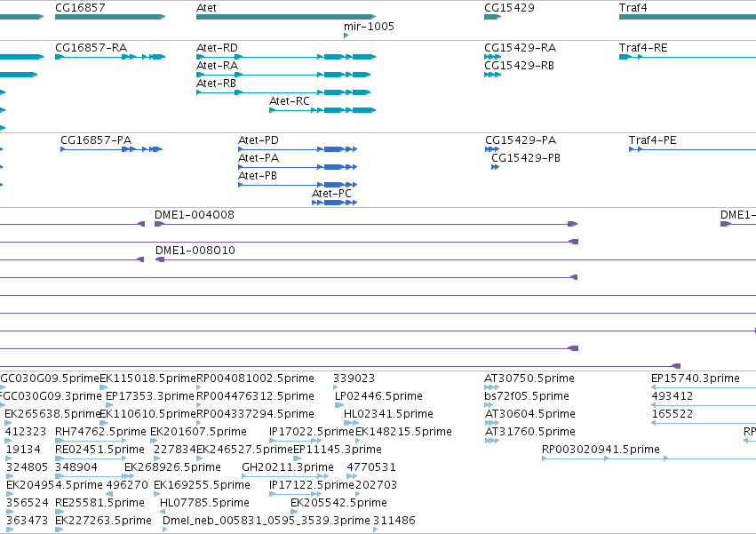Select AT31760.5prime EST label
This screenshot has width=756, height=534.
click(x=529, y=432)
